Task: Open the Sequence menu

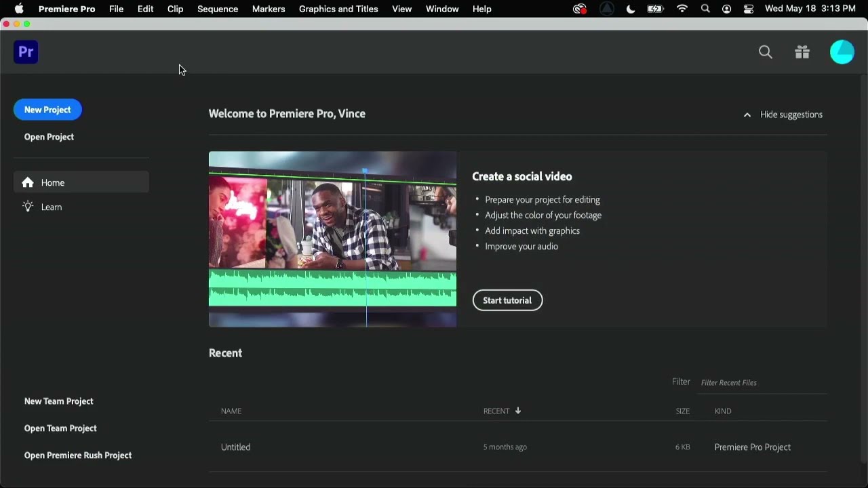Action: (x=218, y=9)
